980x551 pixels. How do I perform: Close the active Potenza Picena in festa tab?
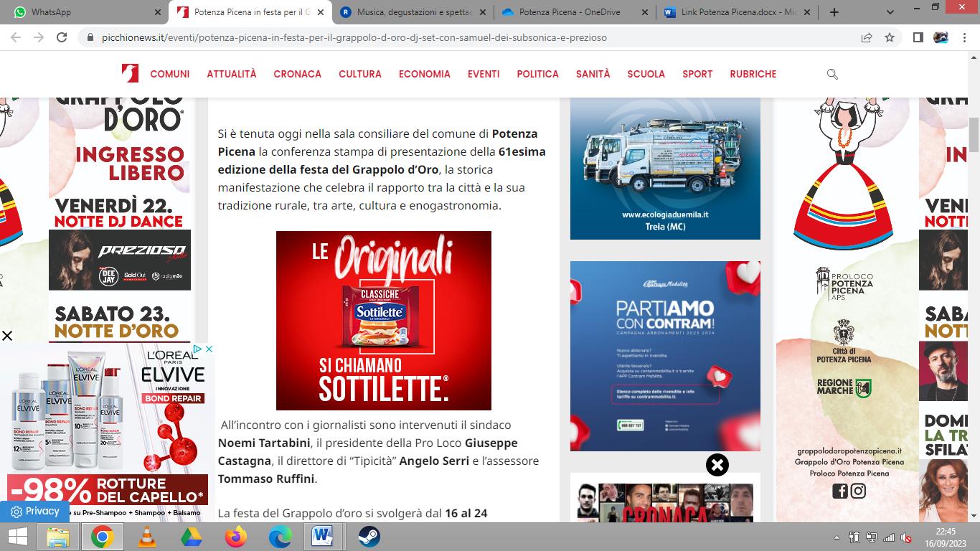point(320,12)
